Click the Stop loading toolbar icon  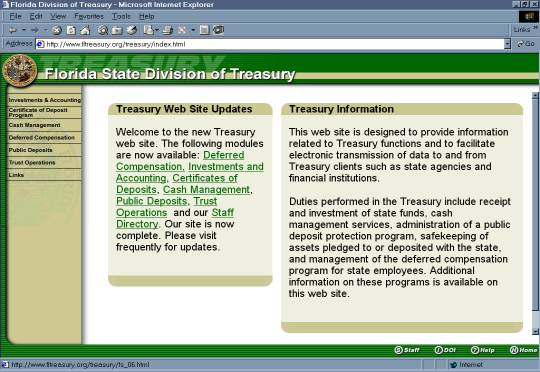[57, 30]
